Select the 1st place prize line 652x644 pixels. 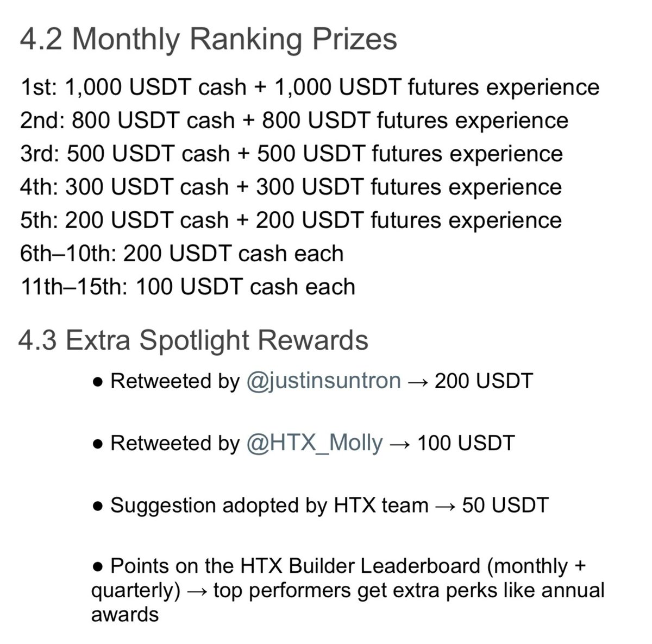point(310,87)
